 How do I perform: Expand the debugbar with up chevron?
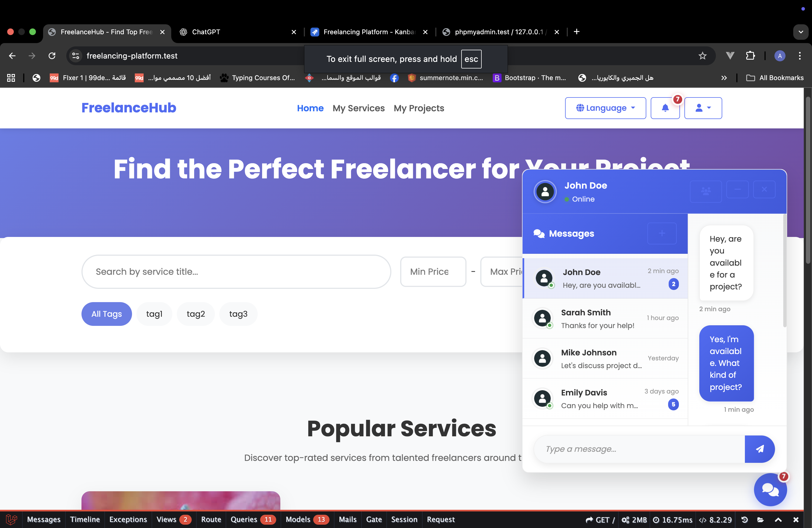778,519
